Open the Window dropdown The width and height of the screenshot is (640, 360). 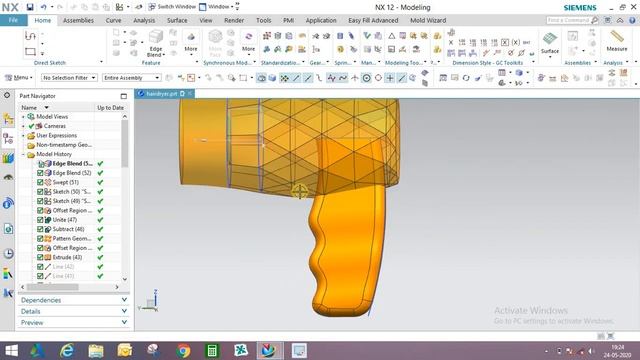[x=216, y=7]
